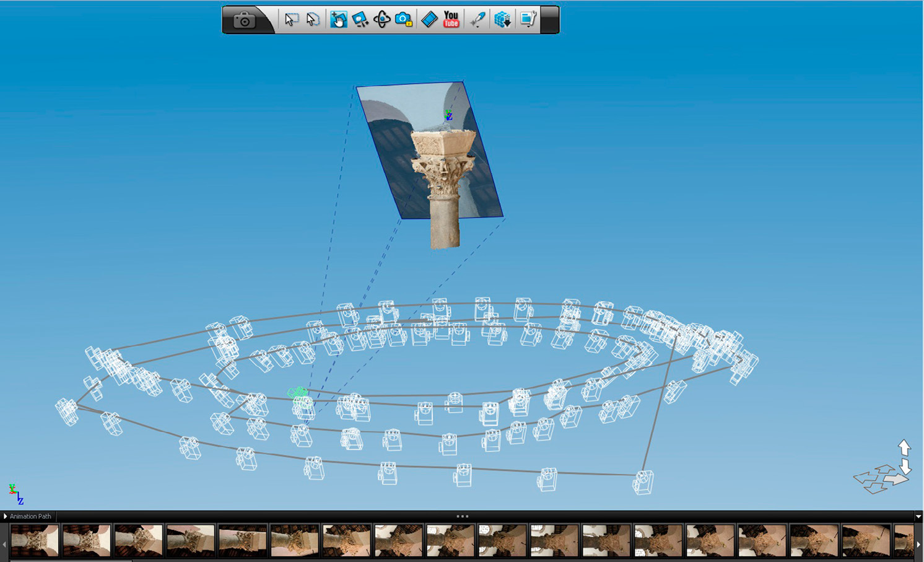Click the mesh quality cube icon
Screen dimensions: 924x562
coord(502,19)
